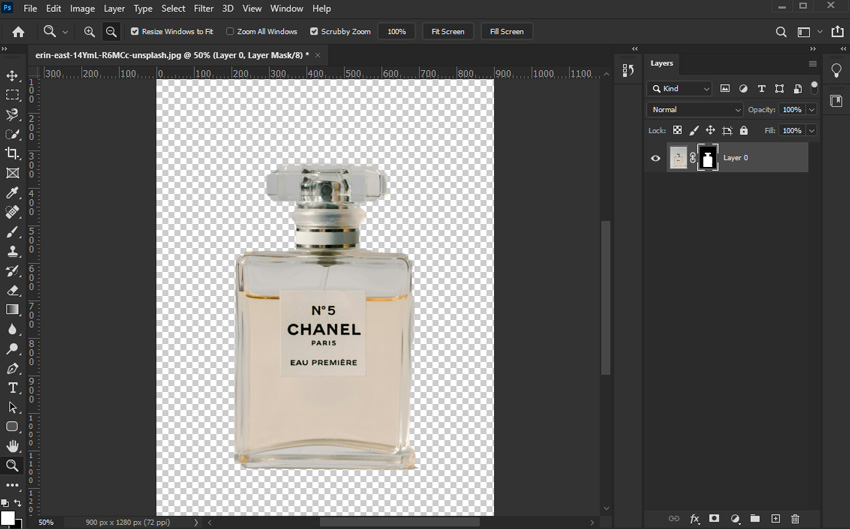850x529 pixels.
Task: Toggle lock image pixels brush icon
Action: pyautogui.click(x=694, y=130)
